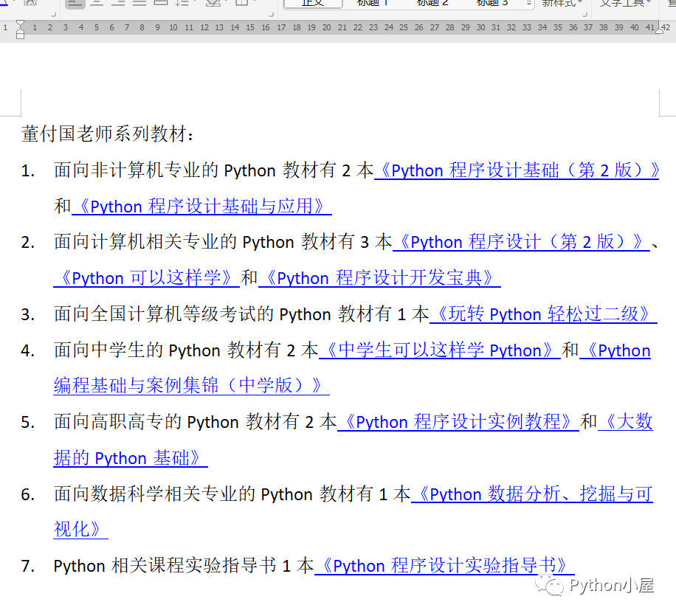This screenshot has height=616, width=676.
Task: Click the list number 7.
Action: click(27, 566)
